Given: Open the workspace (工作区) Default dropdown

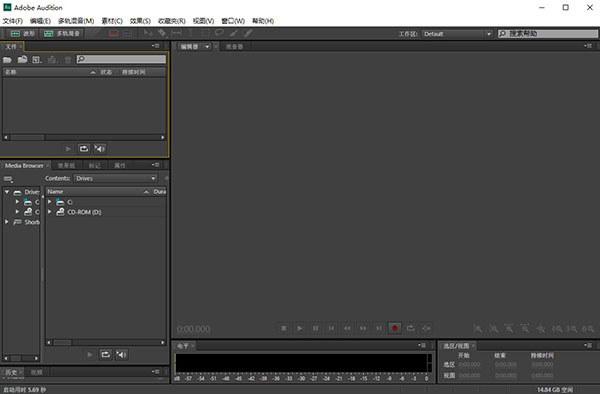Looking at the screenshot, I should [x=457, y=34].
